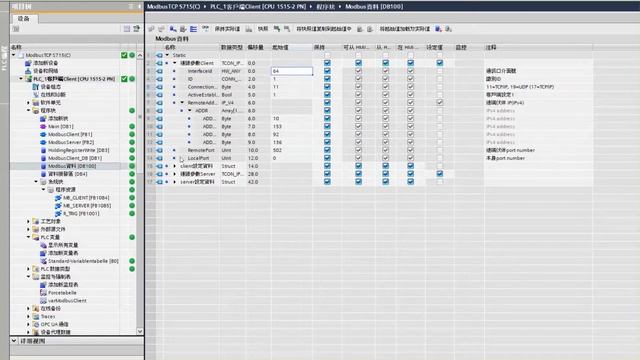
Task: Toggle 保持 retain checkbox for ID row
Action: click(x=327, y=79)
